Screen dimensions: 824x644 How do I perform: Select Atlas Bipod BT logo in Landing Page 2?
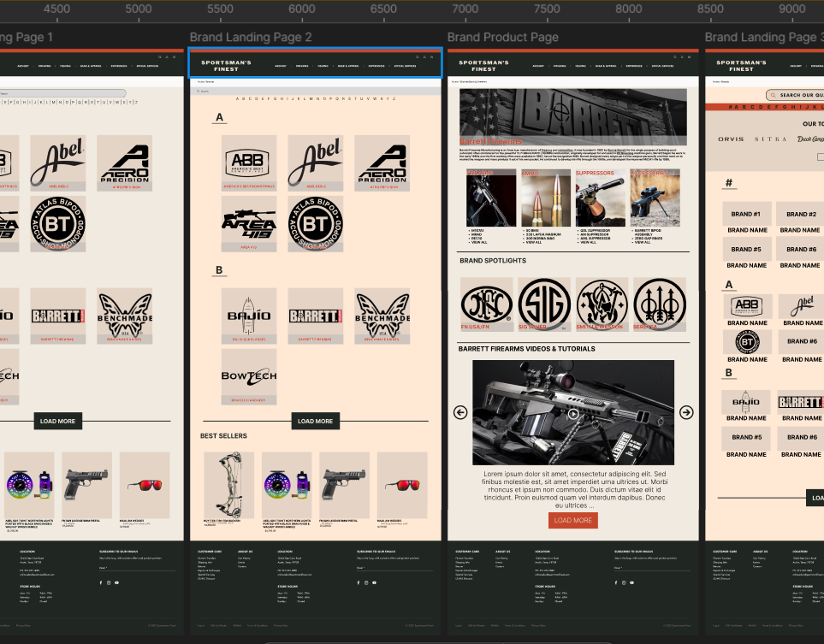(x=315, y=224)
